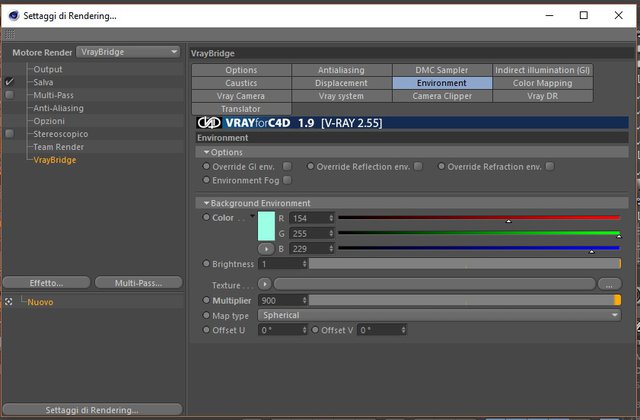Check Override GI env. box
This screenshot has height=420, width=640.
pos(287,167)
